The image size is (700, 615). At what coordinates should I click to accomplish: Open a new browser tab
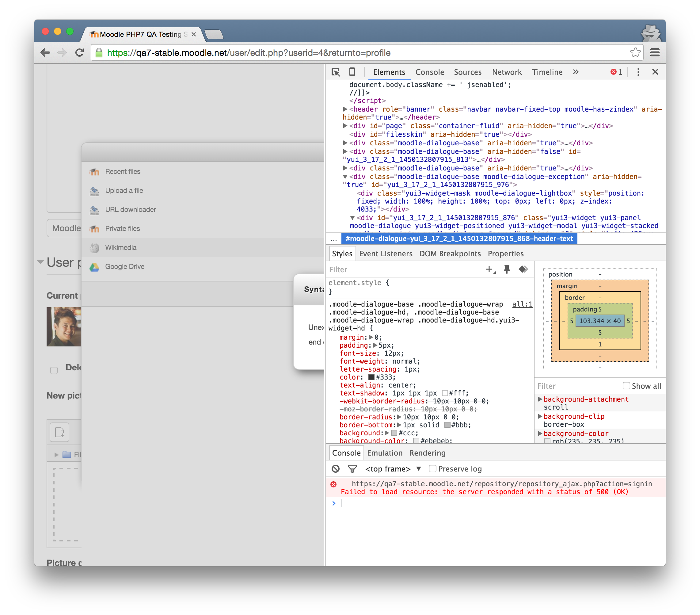(x=214, y=34)
